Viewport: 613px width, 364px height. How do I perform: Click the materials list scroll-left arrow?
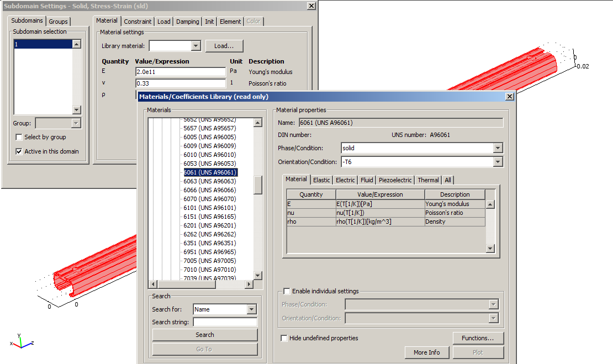(x=153, y=284)
